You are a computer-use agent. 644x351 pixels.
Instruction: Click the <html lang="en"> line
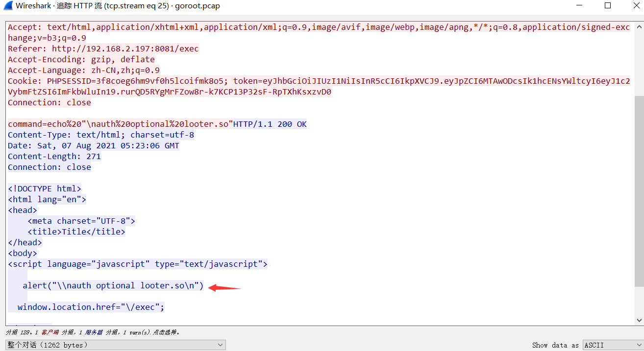[47, 199]
